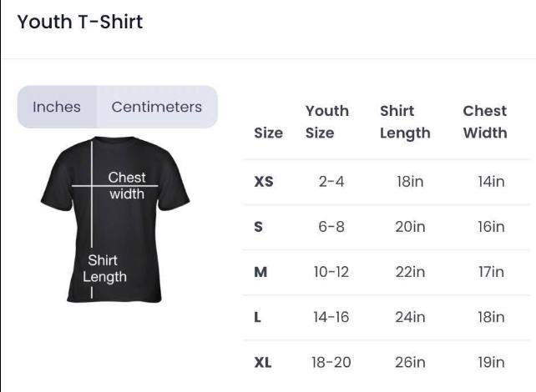The height and width of the screenshot is (392, 536).
Task: Click the Size column header
Action: click(268, 133)
